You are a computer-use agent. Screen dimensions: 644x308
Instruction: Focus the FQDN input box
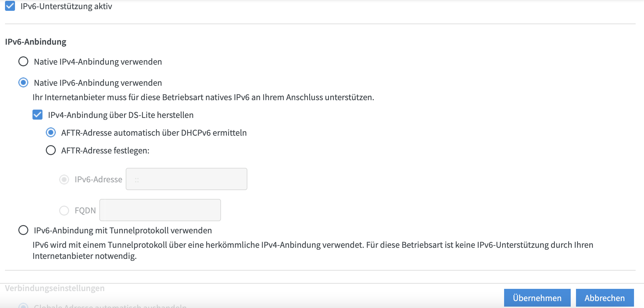(x=160, y=210)
